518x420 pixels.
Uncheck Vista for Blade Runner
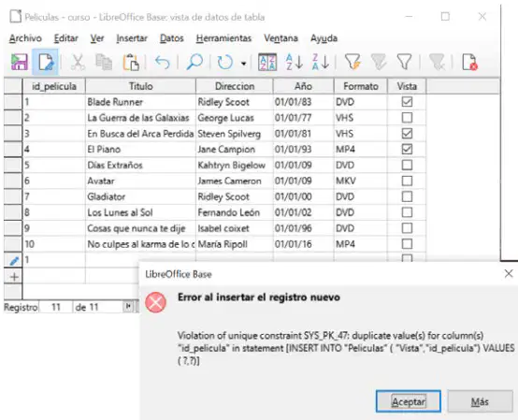pos(407,102)
